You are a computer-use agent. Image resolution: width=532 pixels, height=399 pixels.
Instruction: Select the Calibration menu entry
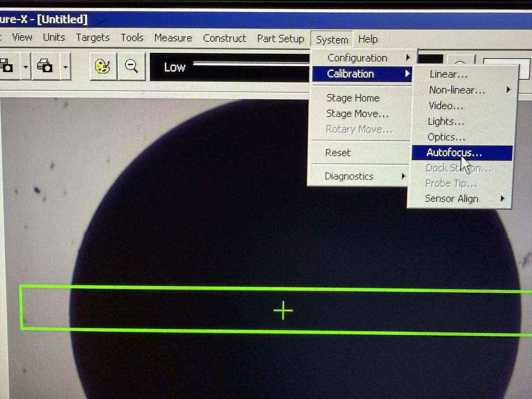362,74
